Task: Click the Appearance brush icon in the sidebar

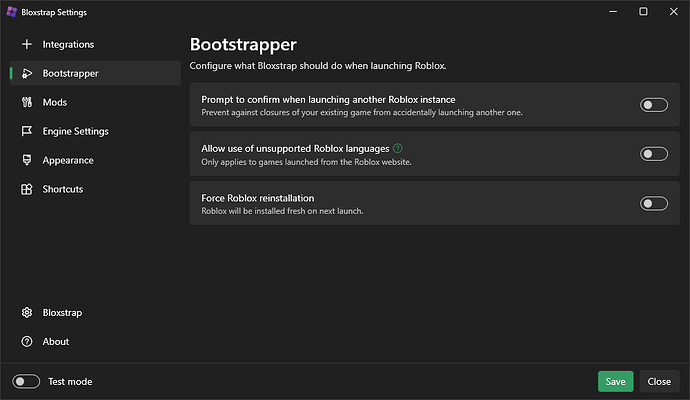Action: click(x=27, y=160)
